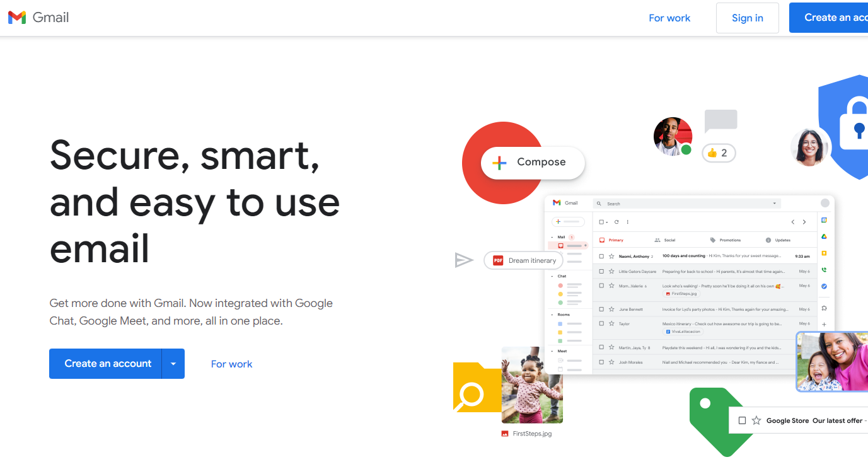
Task: Tick the checkbox for Josh Morales email
Action: 601,362
